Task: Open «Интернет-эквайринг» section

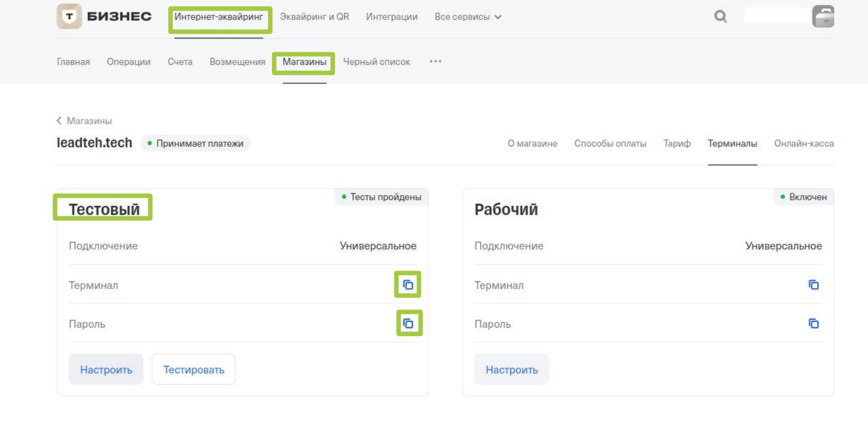Action: [x=219, y=17]
